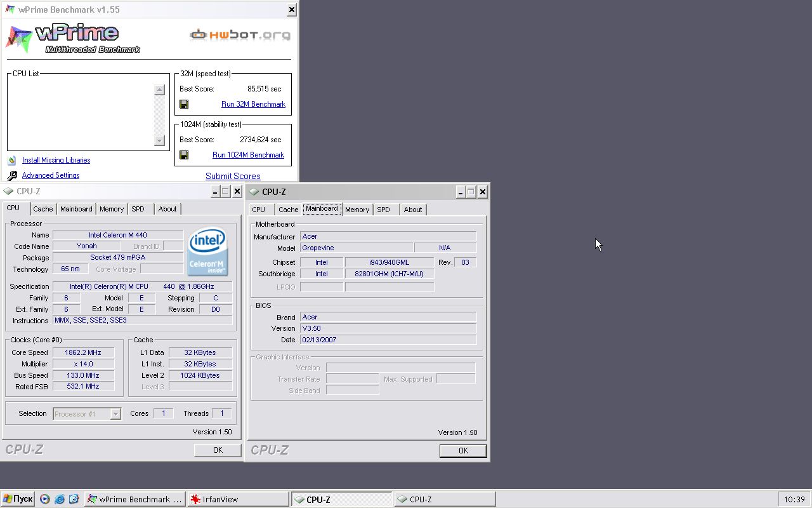Click the Advanced Settings key icon

click(11, 175)
